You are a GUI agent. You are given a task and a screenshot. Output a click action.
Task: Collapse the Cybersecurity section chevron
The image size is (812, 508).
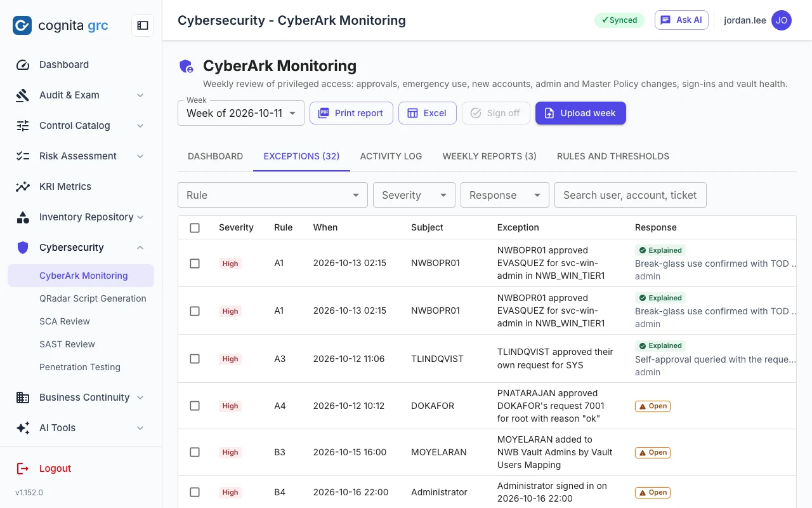(140, 248)
